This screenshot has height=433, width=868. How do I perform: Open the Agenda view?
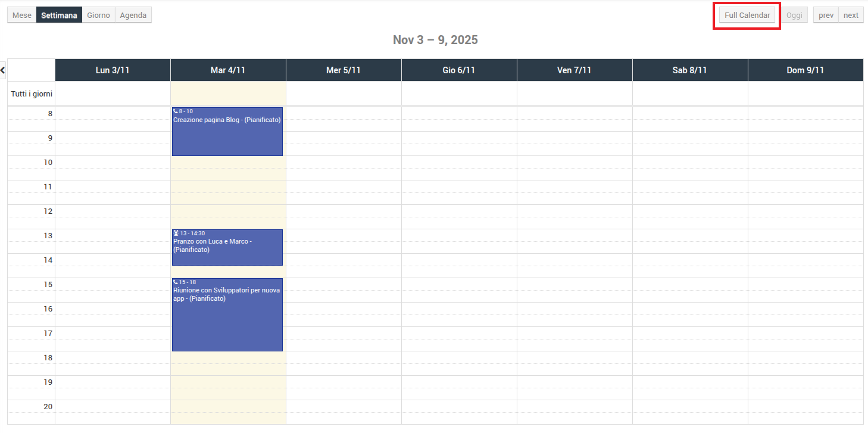click(x=133, y=15)
